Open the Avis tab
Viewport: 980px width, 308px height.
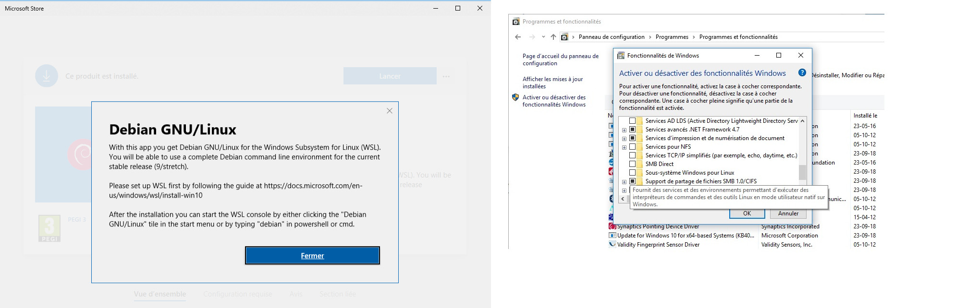click(296, 294)
